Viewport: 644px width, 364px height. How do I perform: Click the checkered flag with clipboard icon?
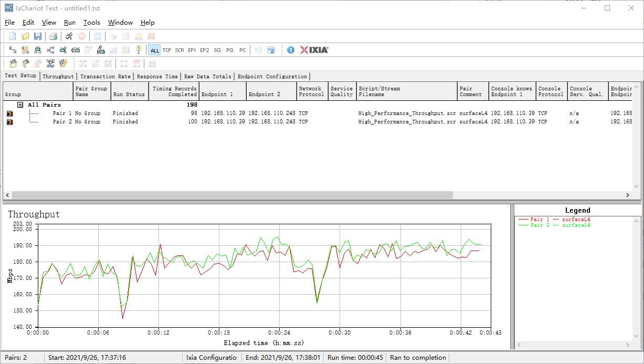[13, 64]
